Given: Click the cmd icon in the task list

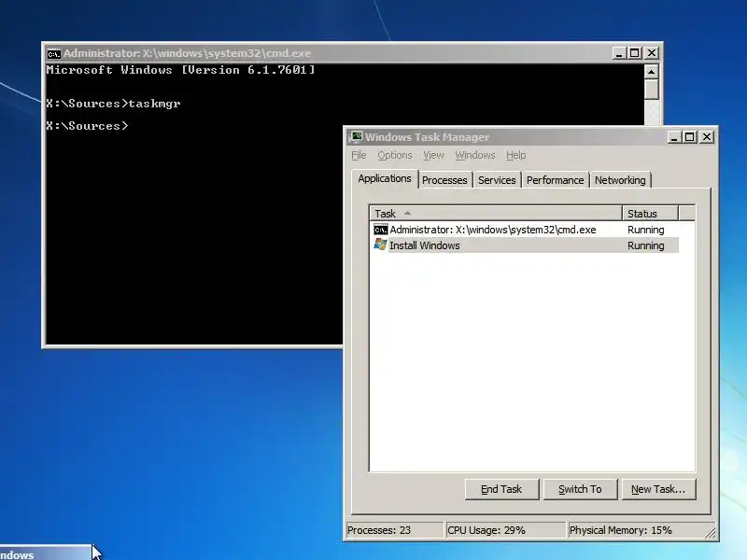Looking at the screenshot, I should (380, 230).
